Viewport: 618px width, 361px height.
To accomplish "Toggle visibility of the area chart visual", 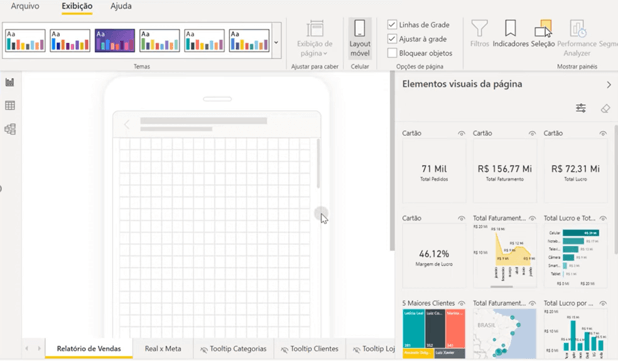I will [x=532, y=218].
